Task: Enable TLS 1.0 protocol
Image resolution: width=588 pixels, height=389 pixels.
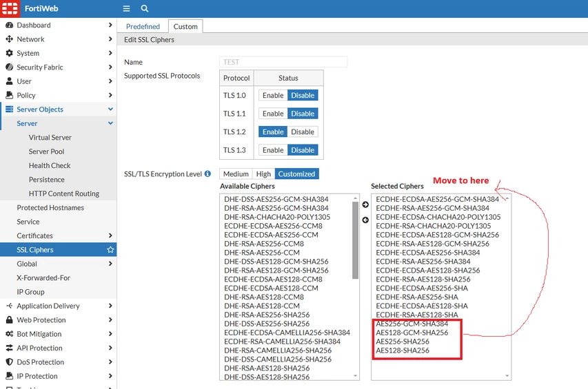Action: [273, 95]
